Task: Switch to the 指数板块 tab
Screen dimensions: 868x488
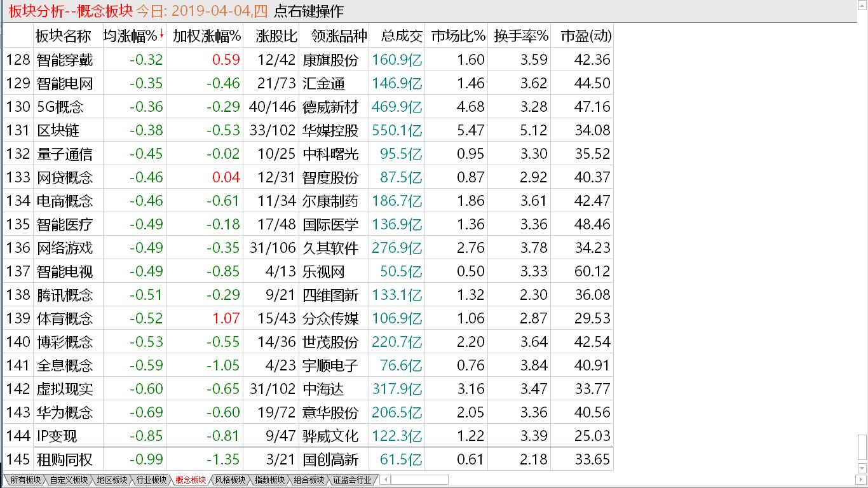Action: [x=269, y=480]
